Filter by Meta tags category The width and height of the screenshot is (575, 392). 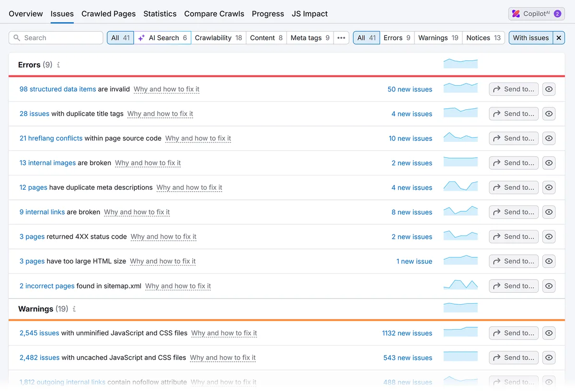pos(310,38)
